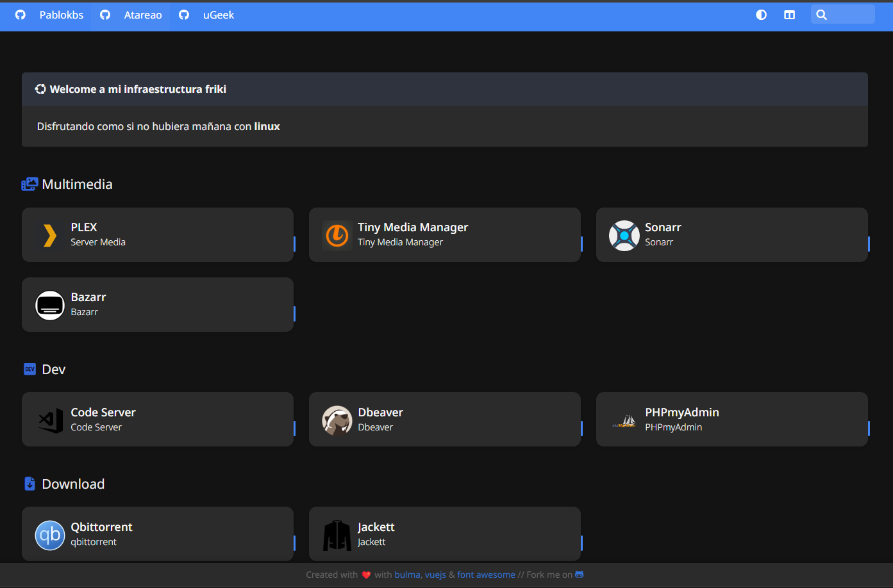The image size is (893, 588).
Task: Open the vuejs footer link
Action: click(x=437, y=574)
